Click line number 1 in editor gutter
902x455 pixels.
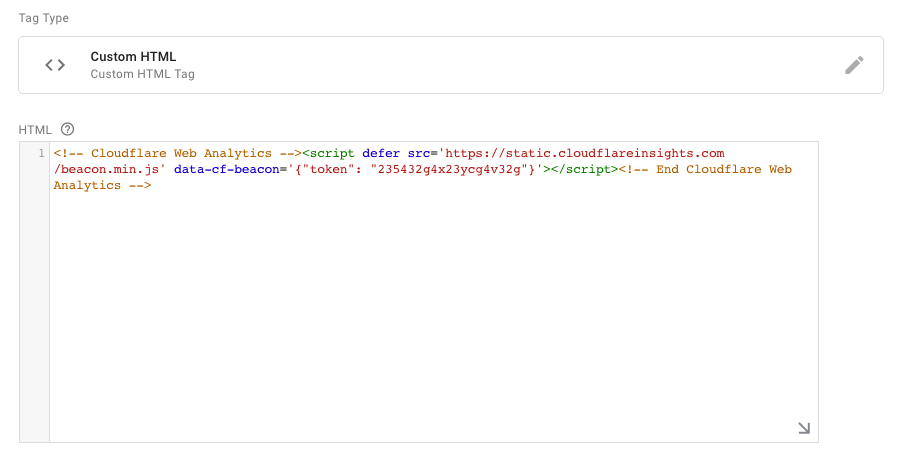(41, 154)
